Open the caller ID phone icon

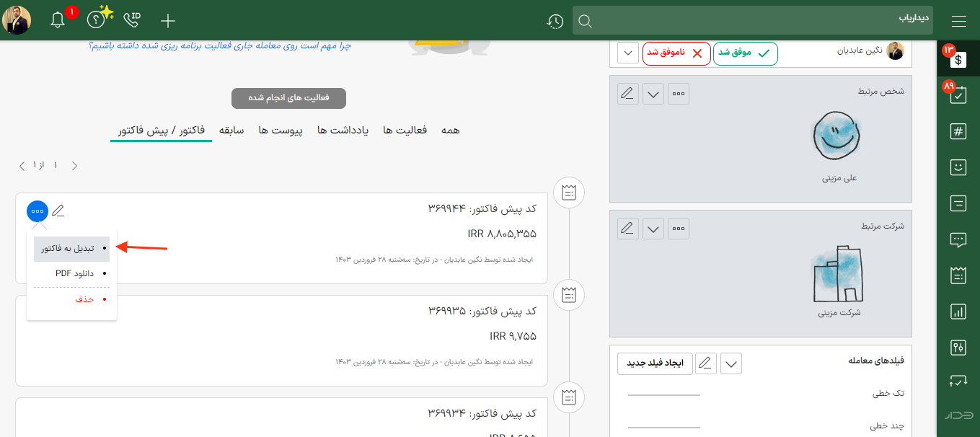click(x=132, y=20)
